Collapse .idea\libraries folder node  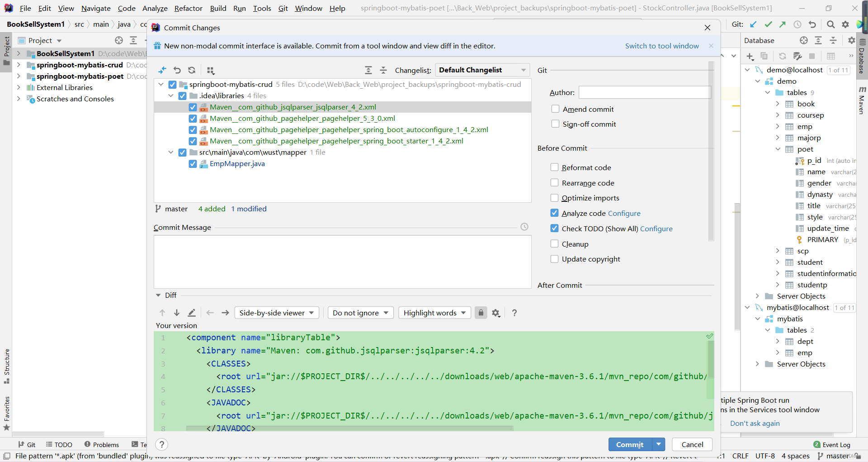tap(171, 96)
